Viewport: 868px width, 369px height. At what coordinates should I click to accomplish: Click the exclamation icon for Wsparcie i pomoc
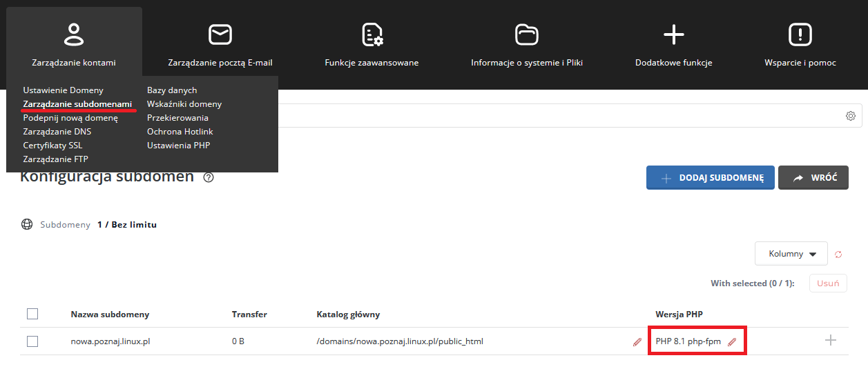point(800,34)
